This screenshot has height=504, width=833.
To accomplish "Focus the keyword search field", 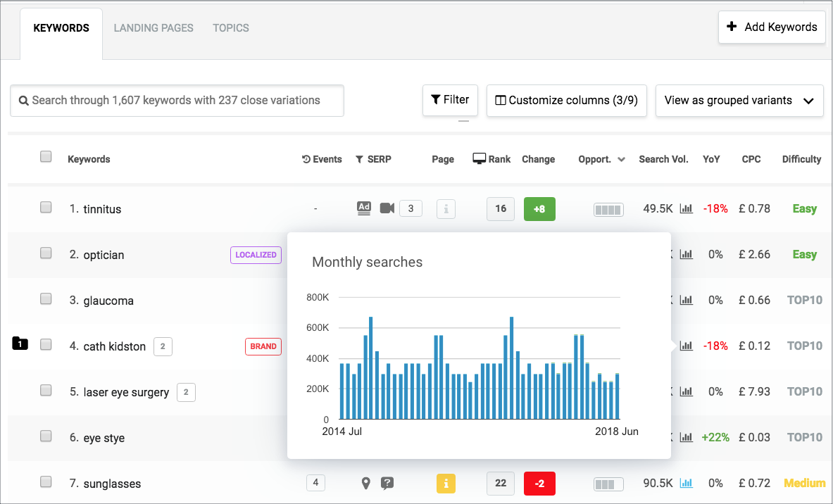I will (x=177, y=101).
